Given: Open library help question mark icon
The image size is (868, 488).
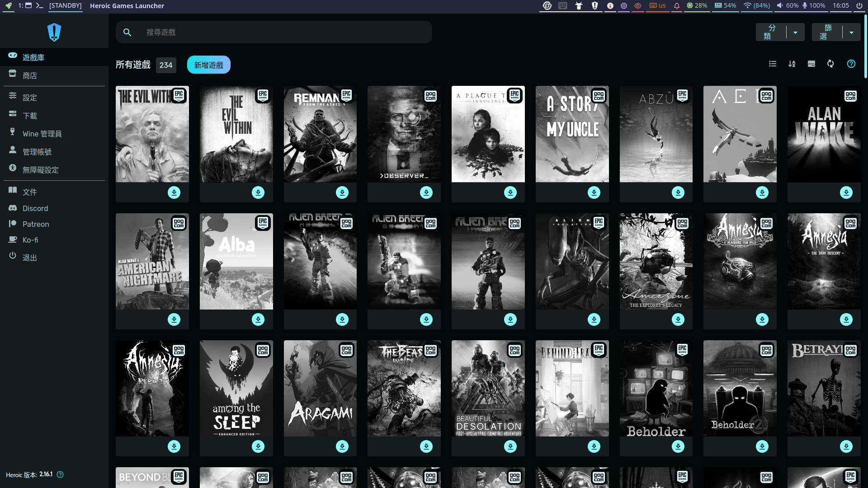Looking at the screenshot, I should coord(851,64).
